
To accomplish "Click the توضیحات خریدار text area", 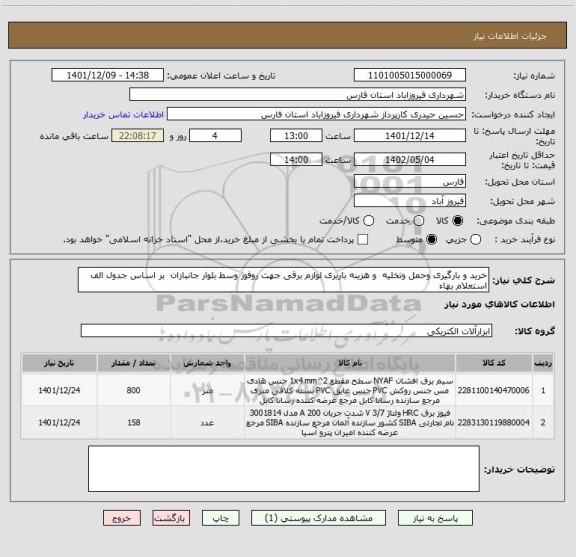I will [x=284, y=468].
